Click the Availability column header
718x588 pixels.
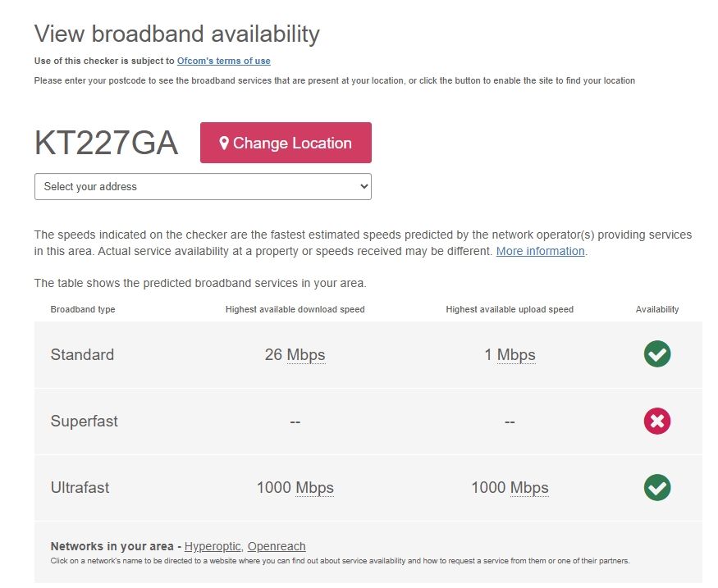pos(657,309)
